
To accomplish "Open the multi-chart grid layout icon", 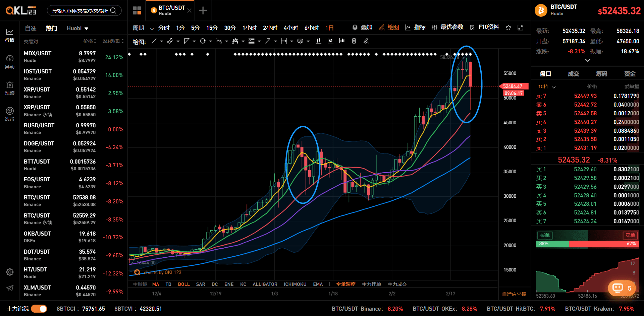I will coord(137,11).
